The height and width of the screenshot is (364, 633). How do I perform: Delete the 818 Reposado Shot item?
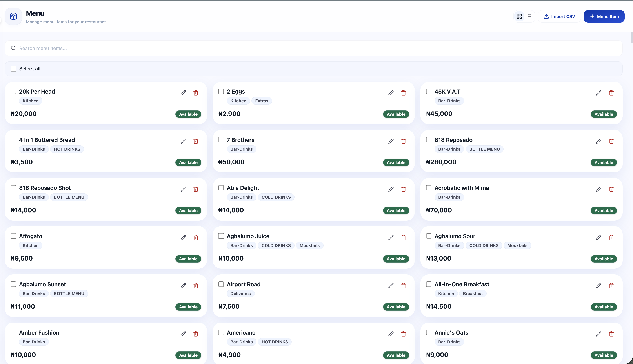click(x=196, y=189)
